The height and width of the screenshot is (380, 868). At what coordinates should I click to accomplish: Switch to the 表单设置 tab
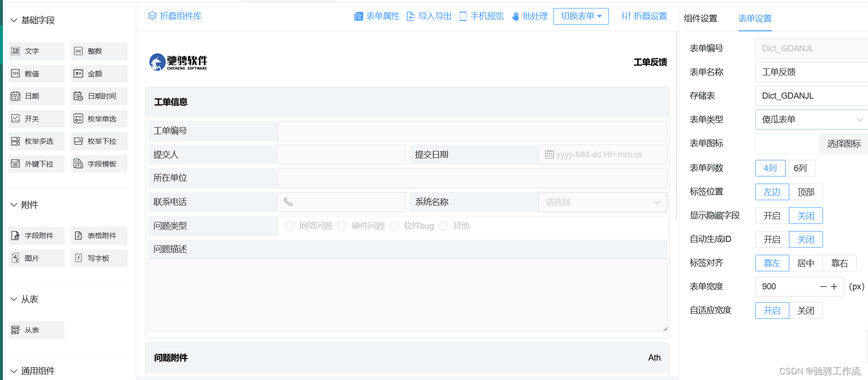tap(755, 19)
